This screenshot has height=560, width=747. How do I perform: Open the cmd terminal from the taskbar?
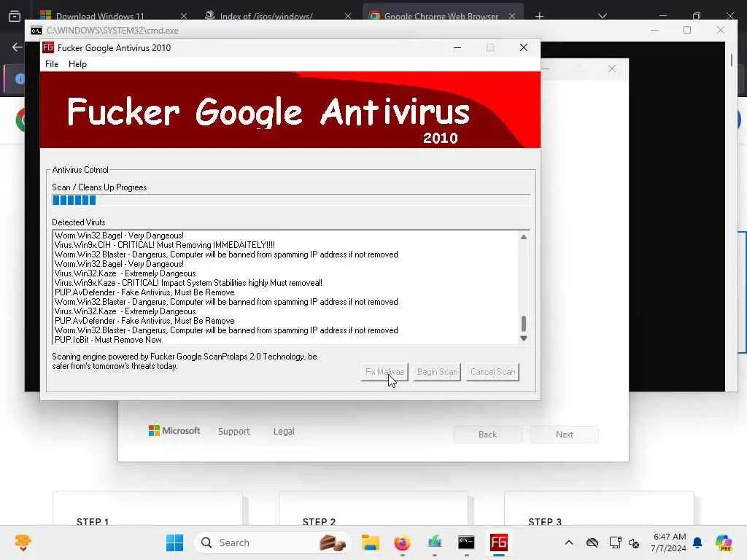coord(466,542)
